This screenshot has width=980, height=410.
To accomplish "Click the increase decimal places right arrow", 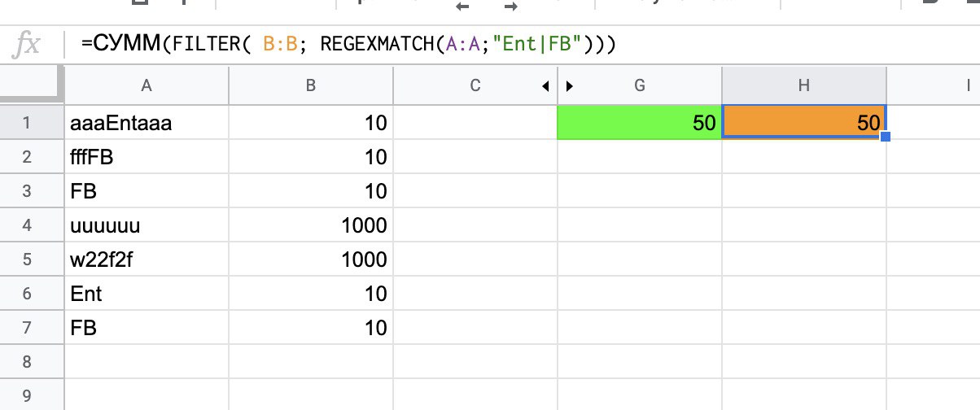I will (511, 7).
